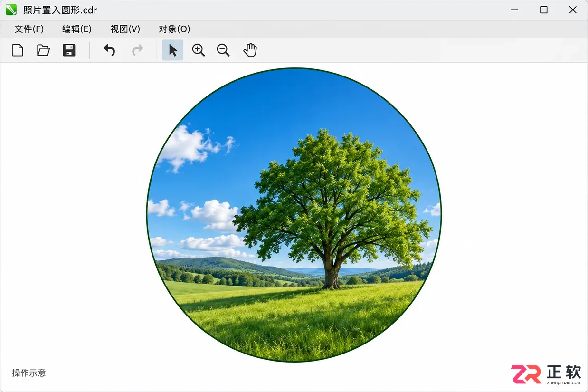Screen dimensions: 588x392
Task: Click the 照片置入圆形.cdr window title
Action: pos(60,10)
